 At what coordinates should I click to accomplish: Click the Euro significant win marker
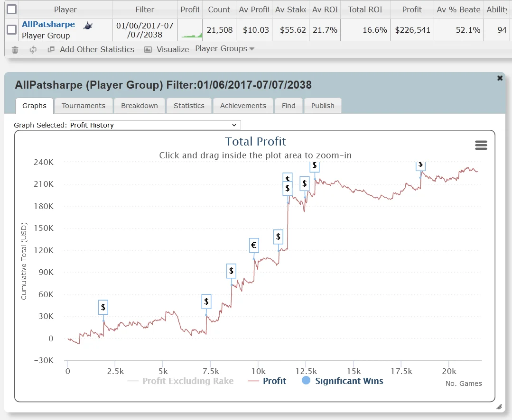pos(254,245)
